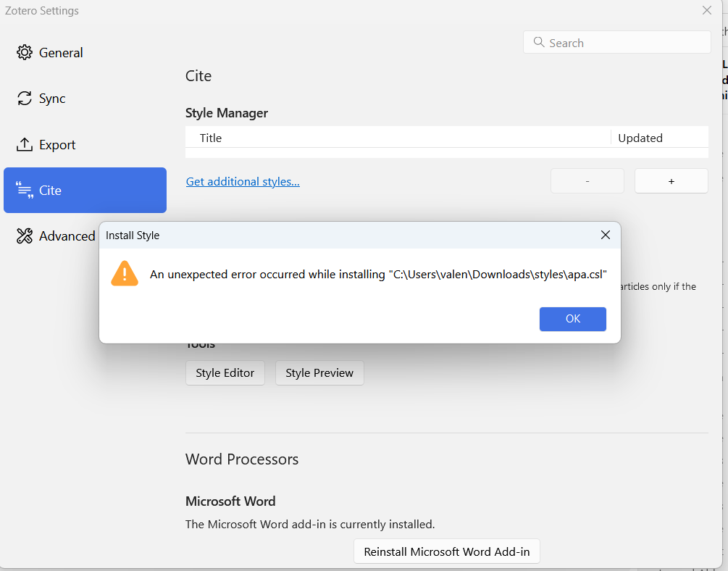The width and height of the screenshot is (728, 571).
Task: Click the Install Style dialog title
Action: (133, 235)
